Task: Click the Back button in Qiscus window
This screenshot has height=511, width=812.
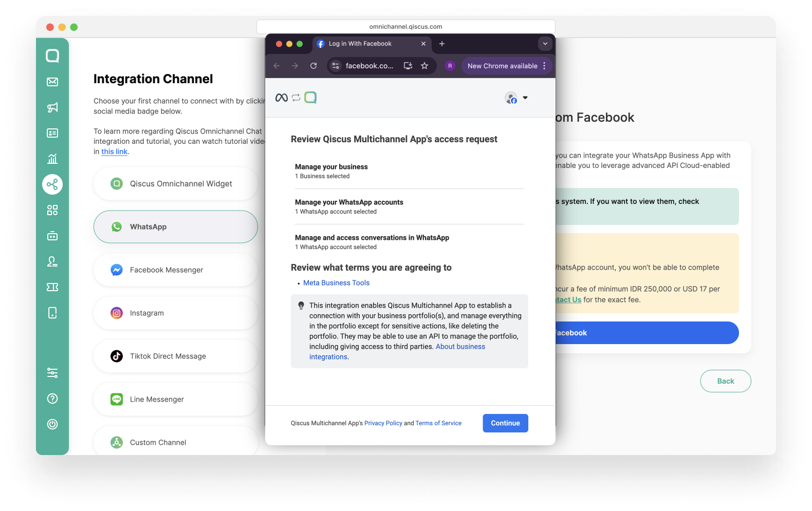Action: 726,381
